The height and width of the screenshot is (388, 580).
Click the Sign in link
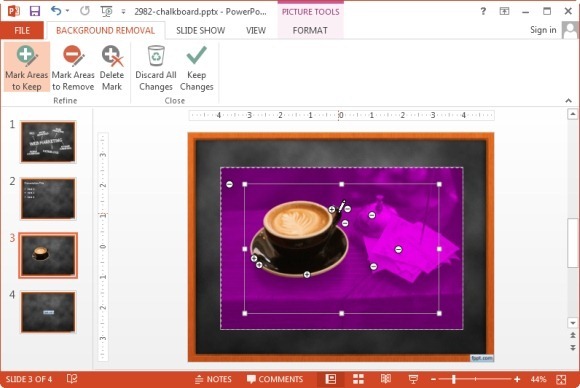click(543, 30)
